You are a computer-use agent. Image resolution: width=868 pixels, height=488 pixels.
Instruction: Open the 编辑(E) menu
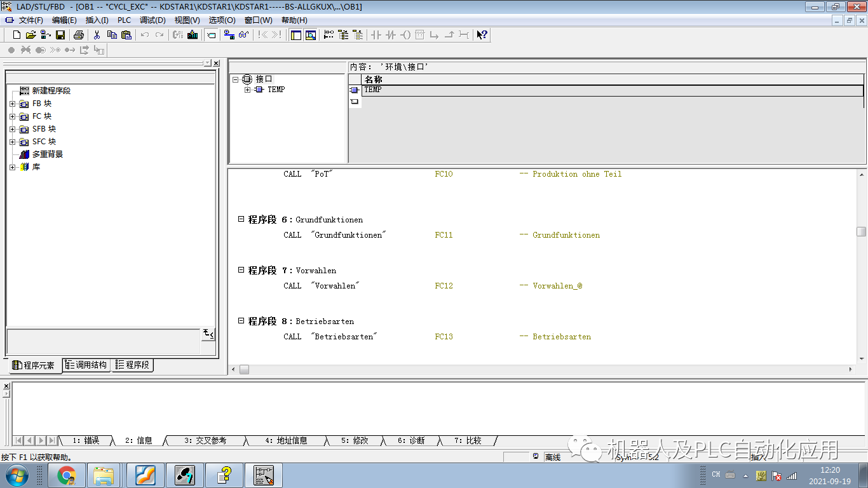[64, 20]
